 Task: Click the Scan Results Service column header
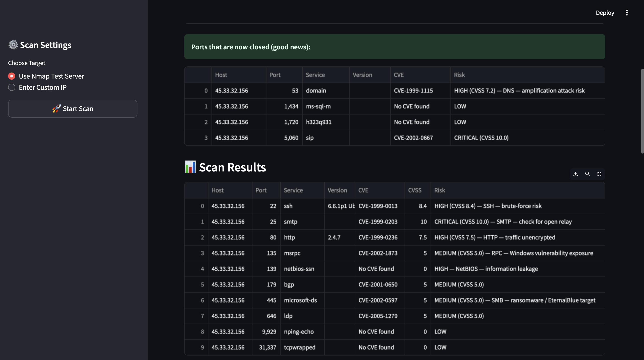click(x=302, y=190)
